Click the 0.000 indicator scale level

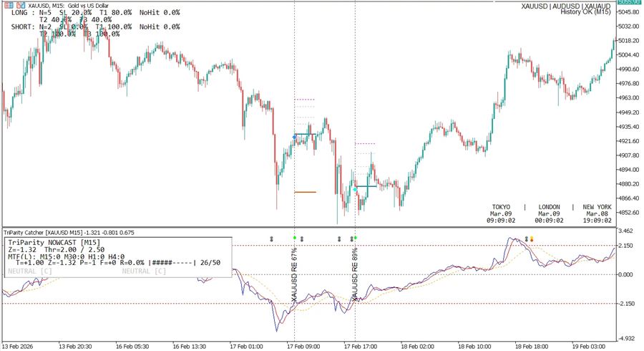[626, 274]
